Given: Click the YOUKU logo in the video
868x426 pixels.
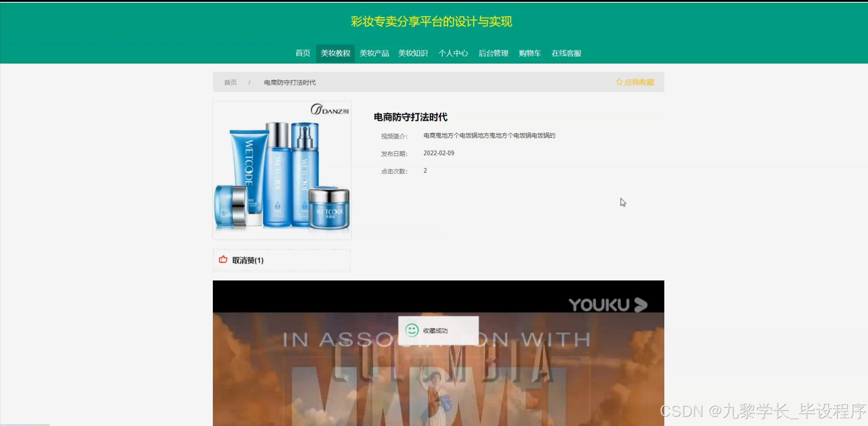Looking at the screenshot, I should pyautogui.click(x=608, y=305).
